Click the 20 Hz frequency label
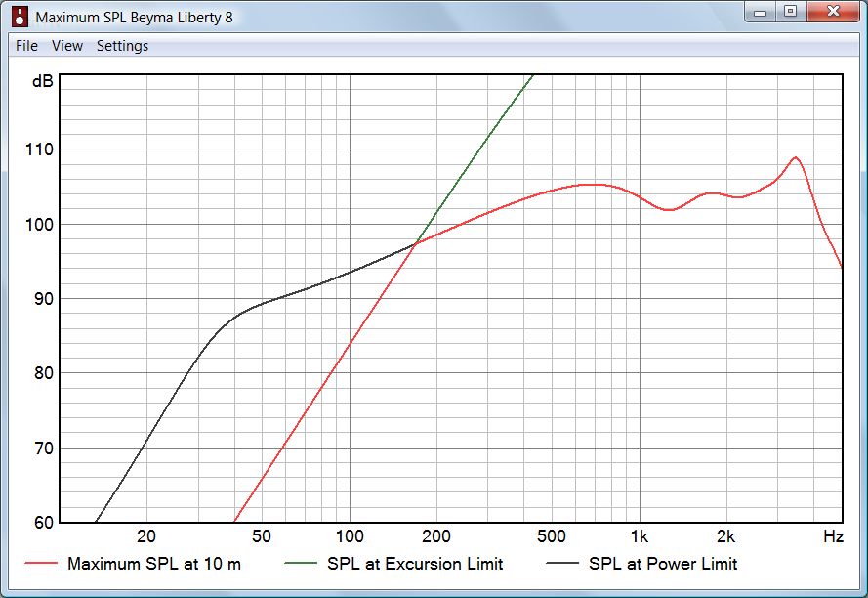Image resolution: width=868 pixels, height=598 pixels. tap(146, 536)
